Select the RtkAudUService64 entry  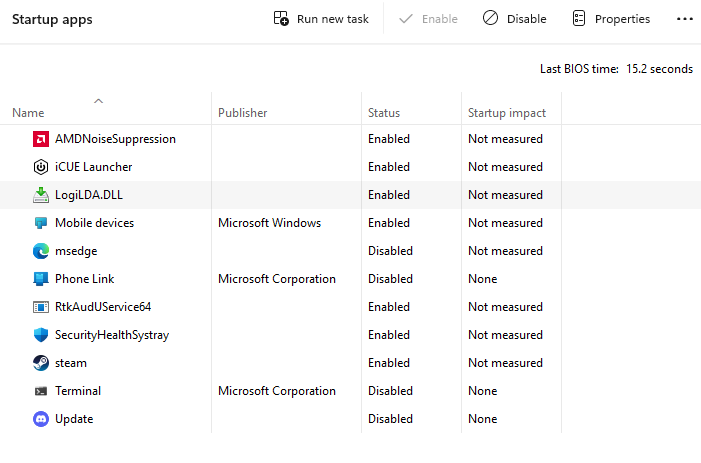pos(350,307)
